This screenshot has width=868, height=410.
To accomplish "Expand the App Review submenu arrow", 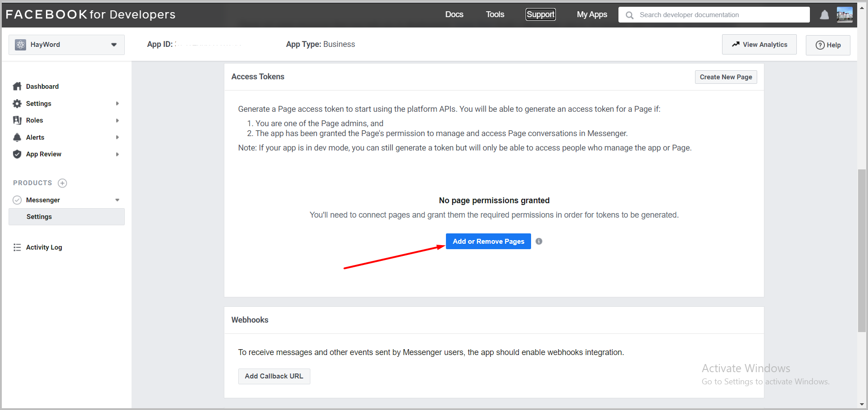I will (118, 154).
